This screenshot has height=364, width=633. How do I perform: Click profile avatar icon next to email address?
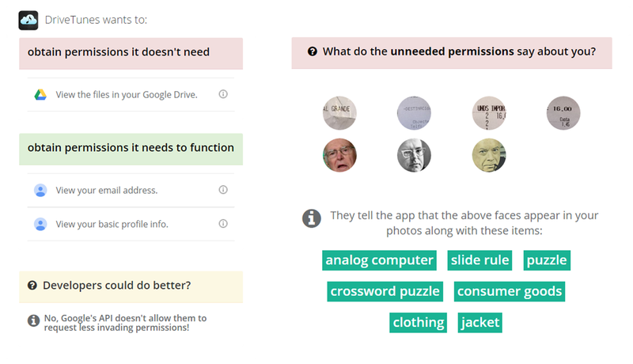[x=40, y=190]
